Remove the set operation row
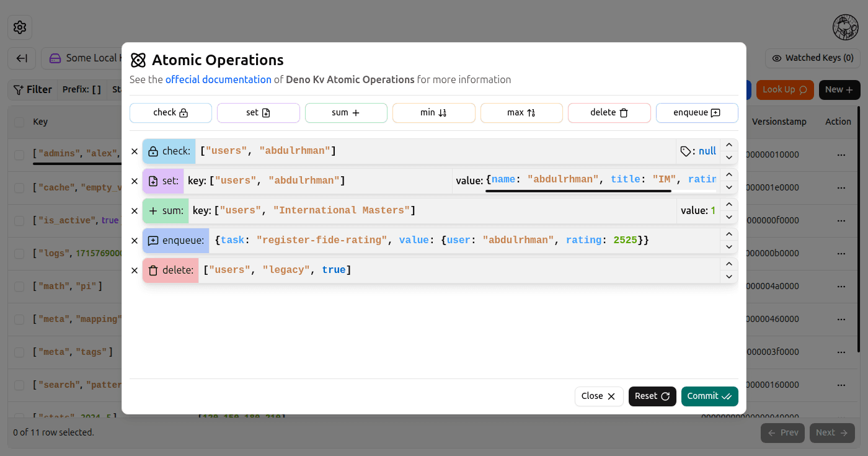 [135, 181]
